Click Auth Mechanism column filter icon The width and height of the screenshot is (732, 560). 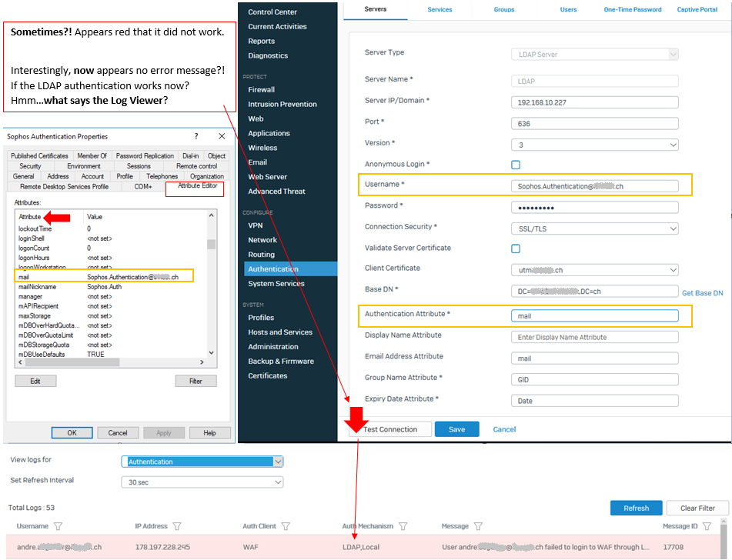403,526
